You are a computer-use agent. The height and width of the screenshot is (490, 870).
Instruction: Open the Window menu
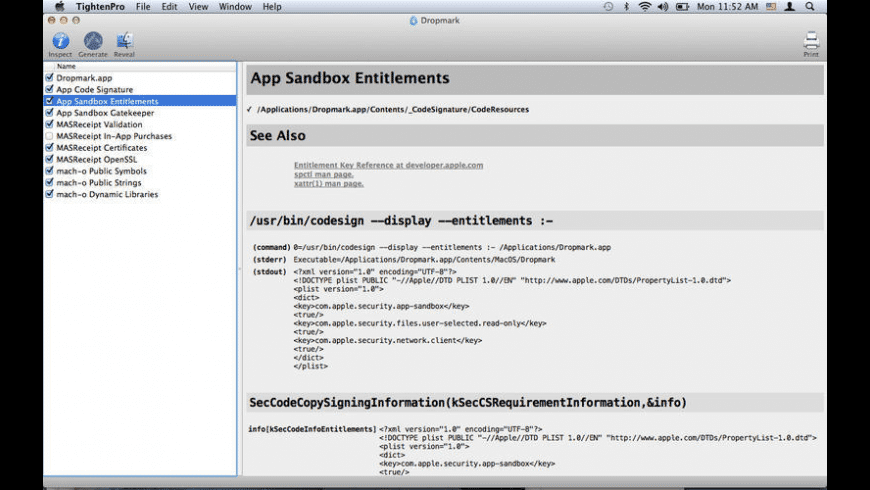235,6
